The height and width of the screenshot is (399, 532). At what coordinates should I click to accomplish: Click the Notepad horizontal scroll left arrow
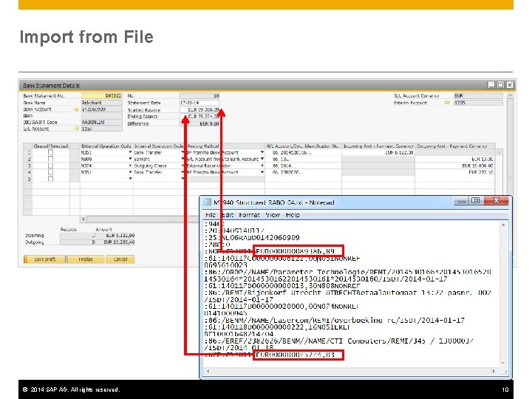click(x=208, y=372)
